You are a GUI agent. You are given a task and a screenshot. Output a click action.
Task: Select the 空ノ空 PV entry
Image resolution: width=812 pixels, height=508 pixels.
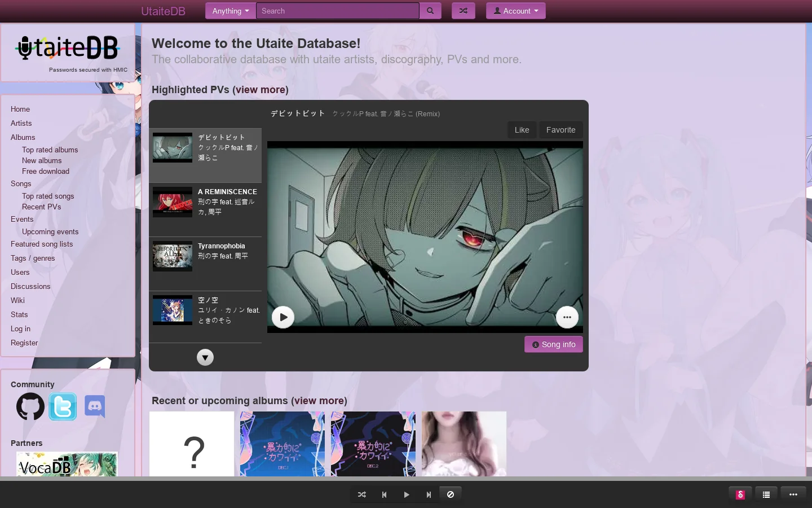[205, 318]
